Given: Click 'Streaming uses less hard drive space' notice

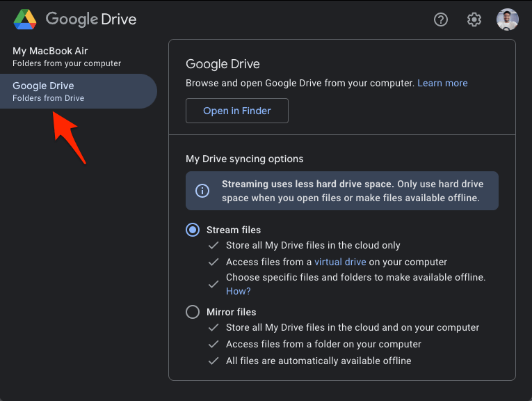Looking at the screenshot, I should pyautogui.click(x=342, y=191).
